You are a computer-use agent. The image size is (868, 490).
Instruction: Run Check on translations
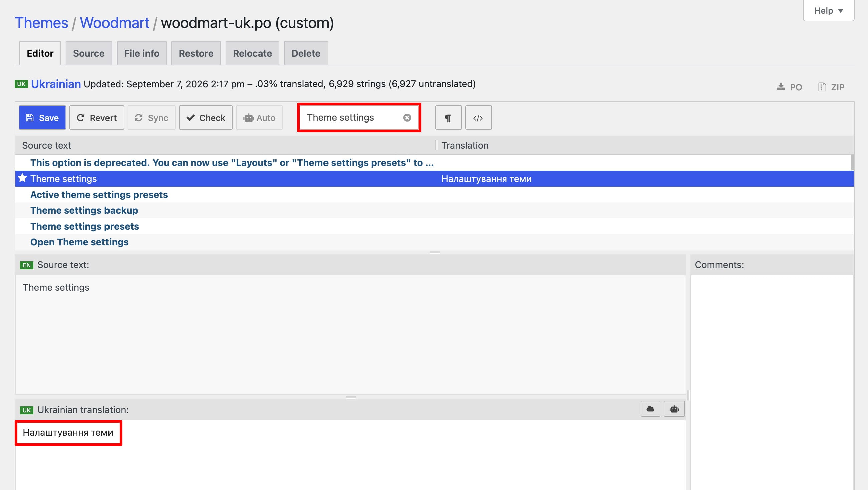(206, 117)
